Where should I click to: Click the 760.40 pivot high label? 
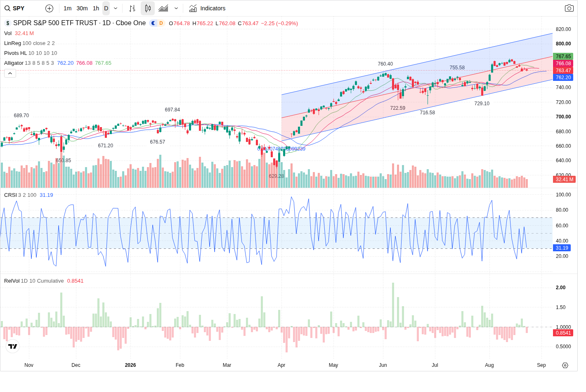pyautogui.click(x=385, y=64)
